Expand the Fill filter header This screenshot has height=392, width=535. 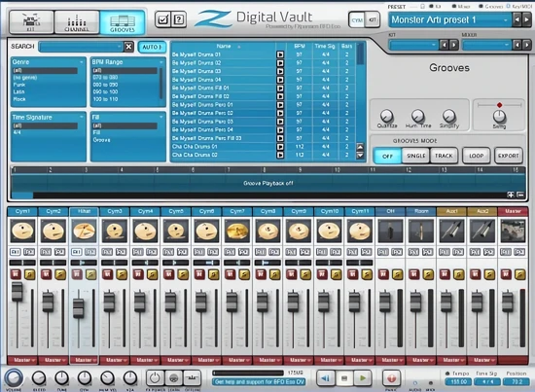pyautogui.click(x=127, y=118)
